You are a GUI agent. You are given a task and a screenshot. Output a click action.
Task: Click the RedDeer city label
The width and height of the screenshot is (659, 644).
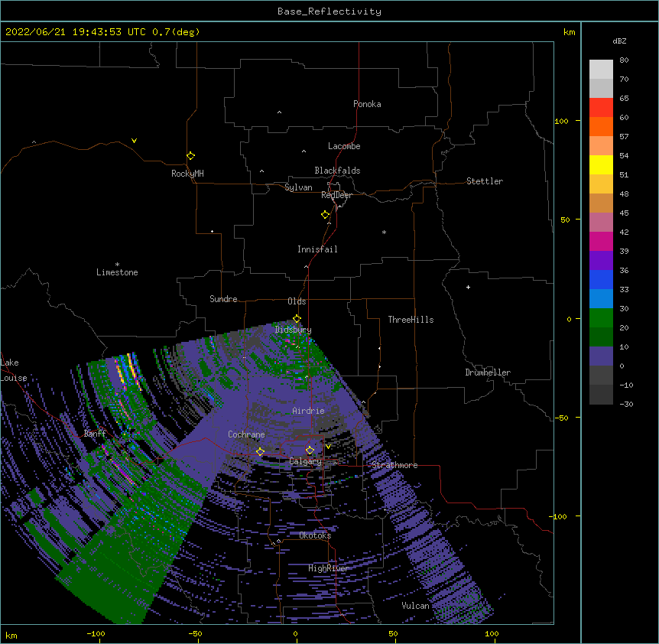(336, 195)
